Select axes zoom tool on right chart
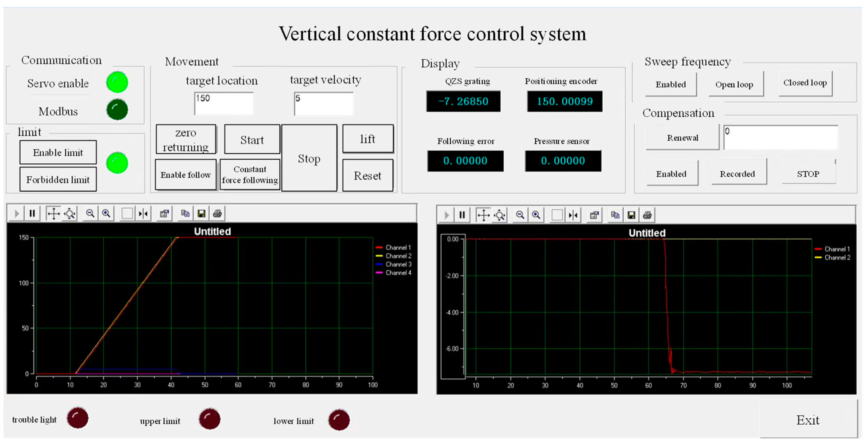 coord(500,215)
